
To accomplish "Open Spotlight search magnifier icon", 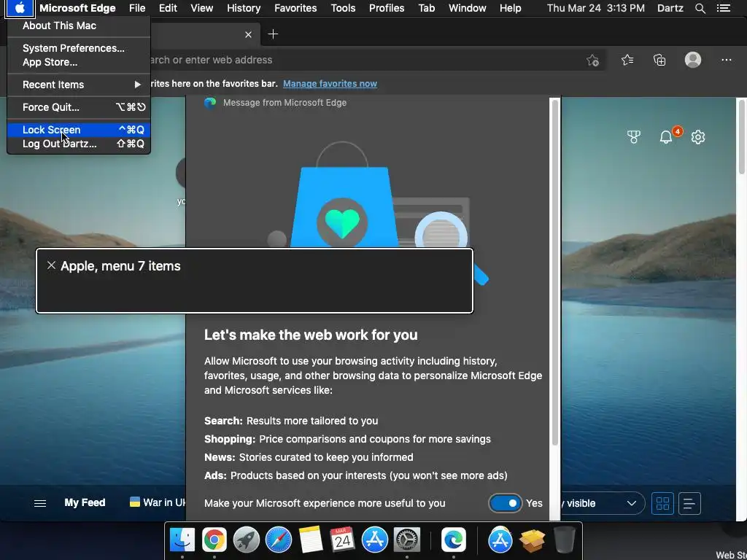I will [x=700, y=9].
